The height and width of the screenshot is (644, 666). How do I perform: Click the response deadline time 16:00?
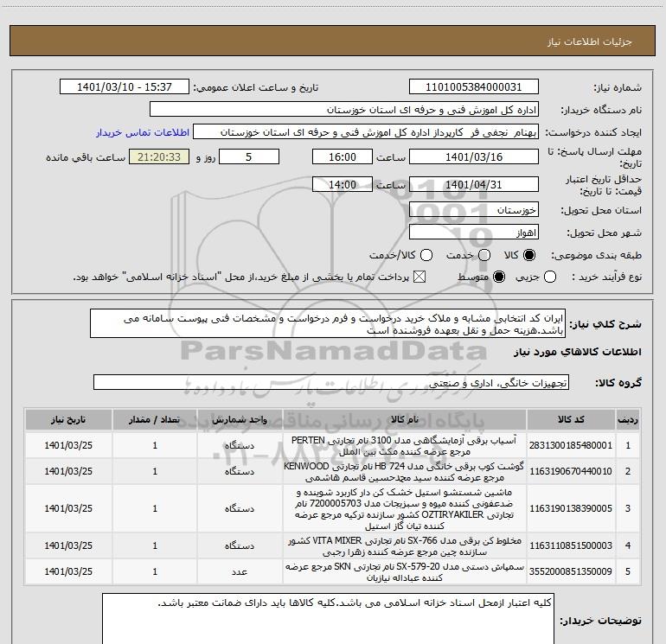pyautogui.click(x=343, y=156)
